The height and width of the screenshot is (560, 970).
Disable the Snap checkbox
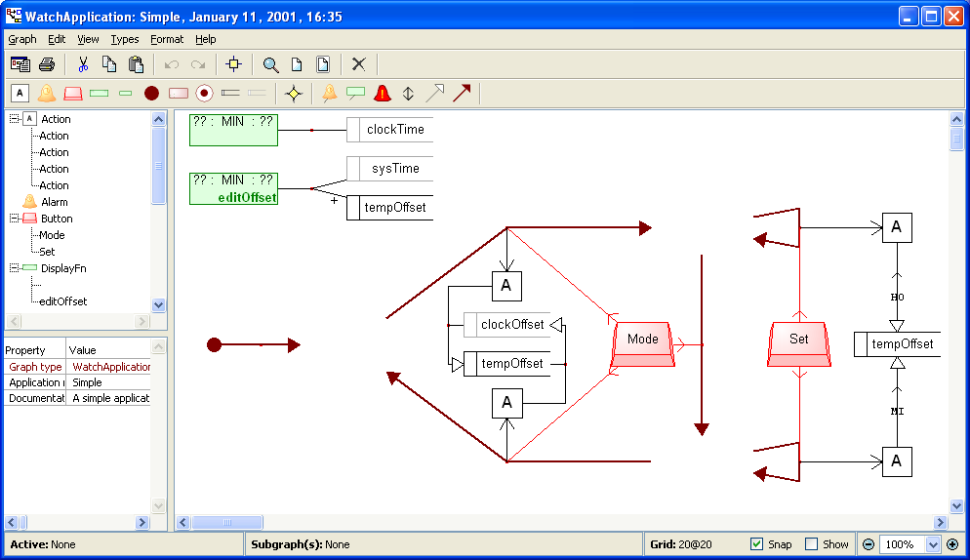[757, 544]
